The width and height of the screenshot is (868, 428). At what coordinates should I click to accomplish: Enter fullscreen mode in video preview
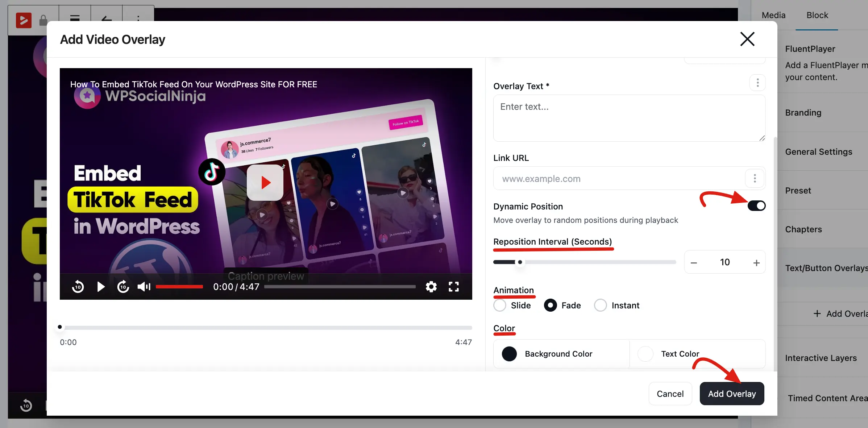point(454,287)
